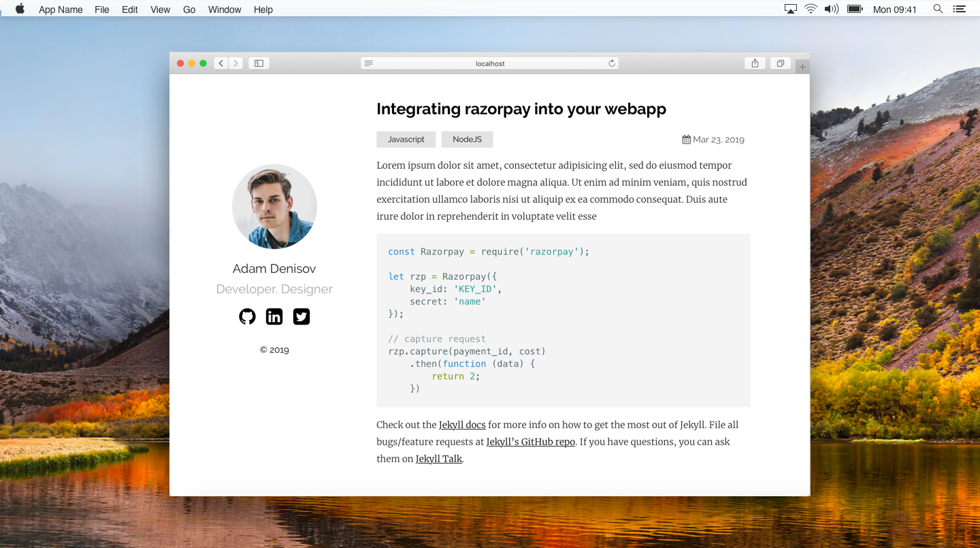Click the code line let rzp = Razorpay({
This screenshot has width=980, height=548.
point(442,277)
